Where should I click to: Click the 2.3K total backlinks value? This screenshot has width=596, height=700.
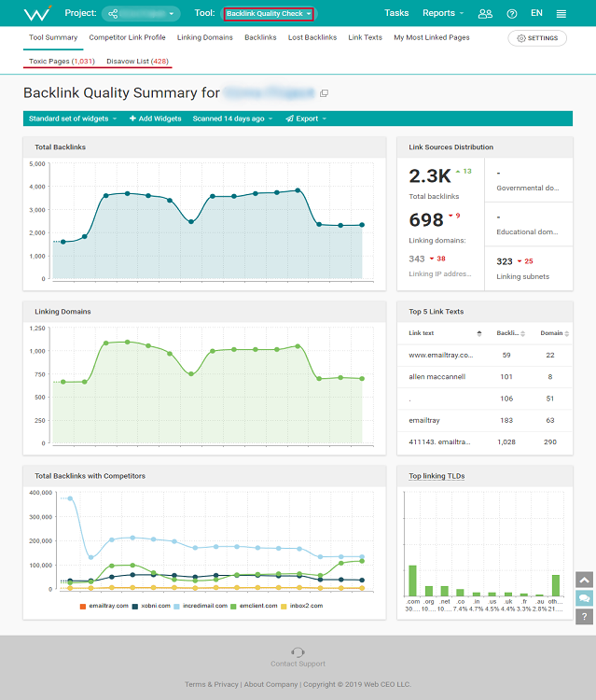click(x=430, y=175)
